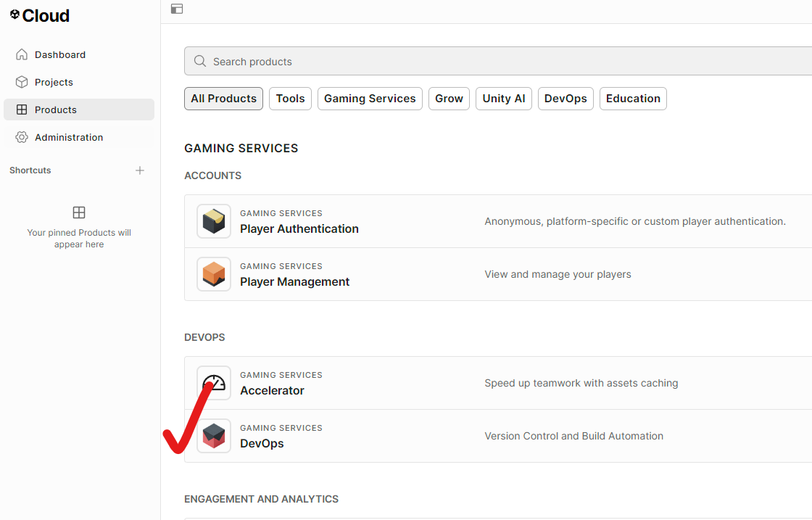Screen dimensions: 812x520
Task: Select the All Products filter tab
Action: (x=224, y=99)
